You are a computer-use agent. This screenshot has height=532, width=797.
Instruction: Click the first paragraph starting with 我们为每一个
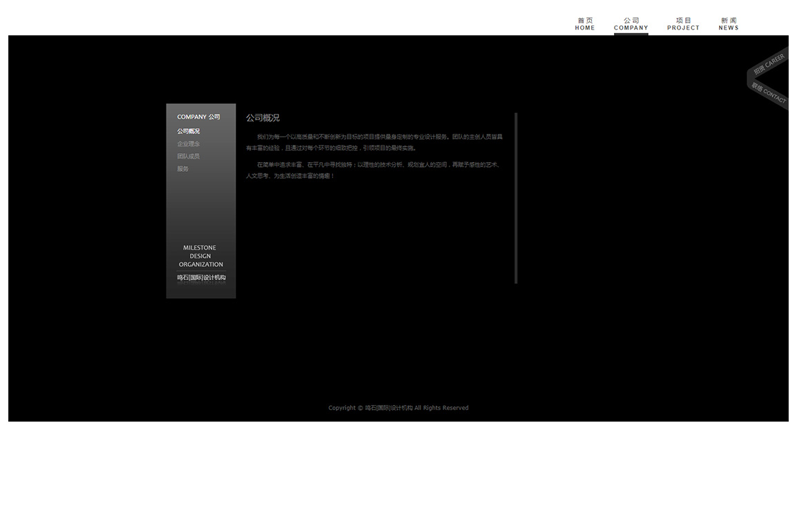point(374,142)
